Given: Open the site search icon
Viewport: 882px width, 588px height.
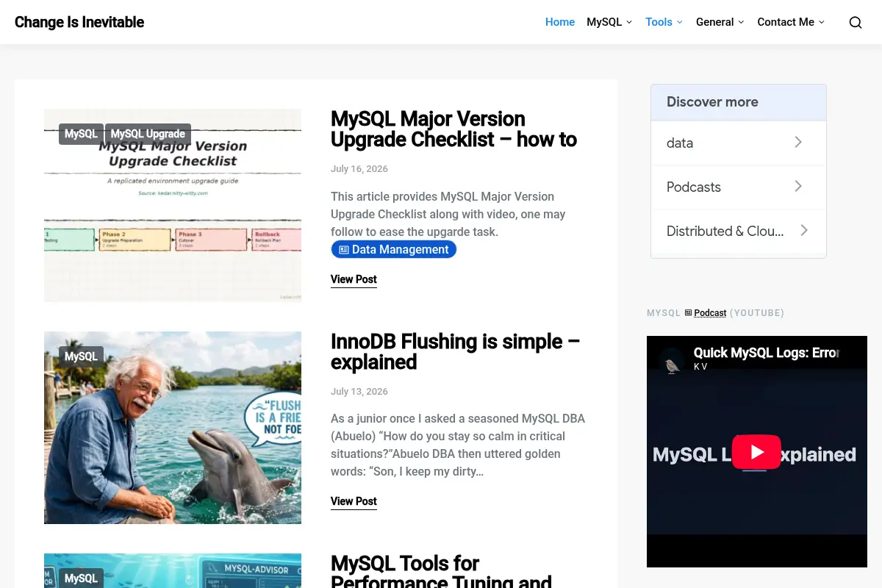Looking at the screenshot, I should click(856, 22).
